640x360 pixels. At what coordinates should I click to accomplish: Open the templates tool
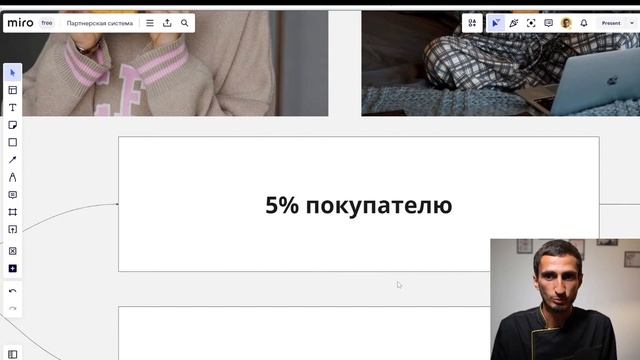point(13,90)
